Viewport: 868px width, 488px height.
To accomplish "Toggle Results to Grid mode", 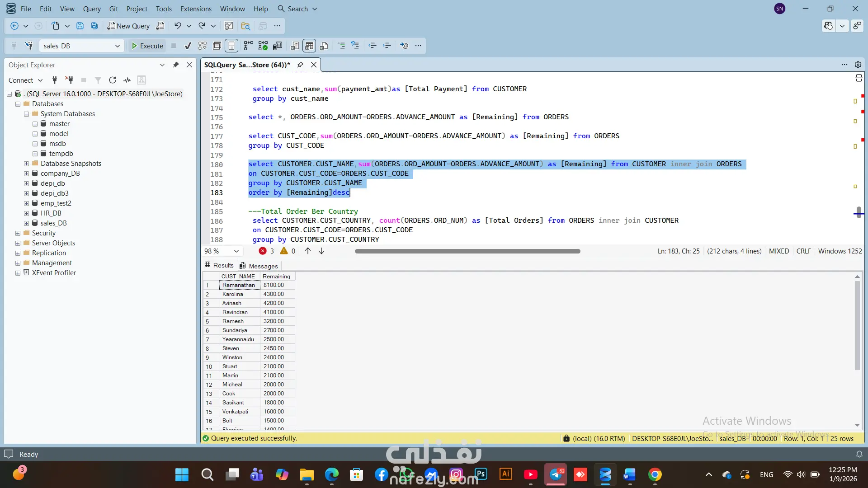I will click(309, 46).
